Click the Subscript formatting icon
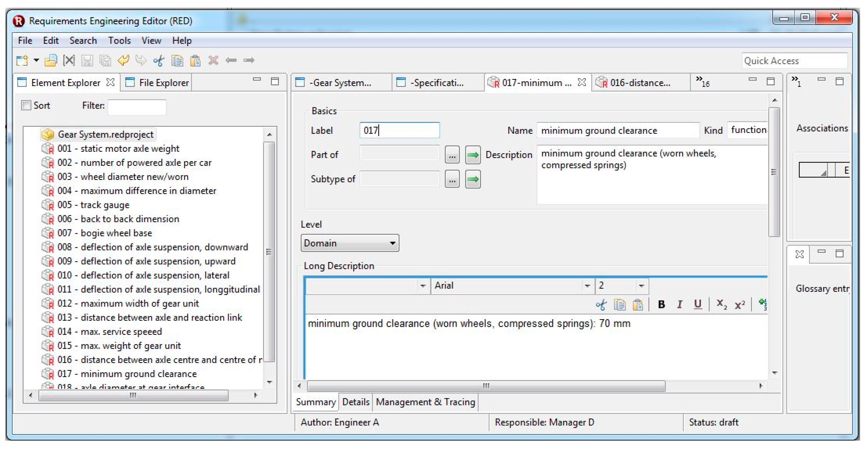Image resolution: width=868 pixels, height=449 pixels. [721, 304]
